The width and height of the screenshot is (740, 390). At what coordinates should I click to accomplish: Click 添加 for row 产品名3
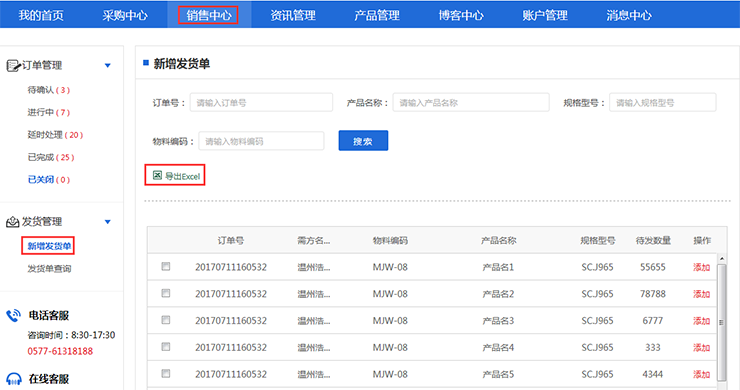pos(701,321)
